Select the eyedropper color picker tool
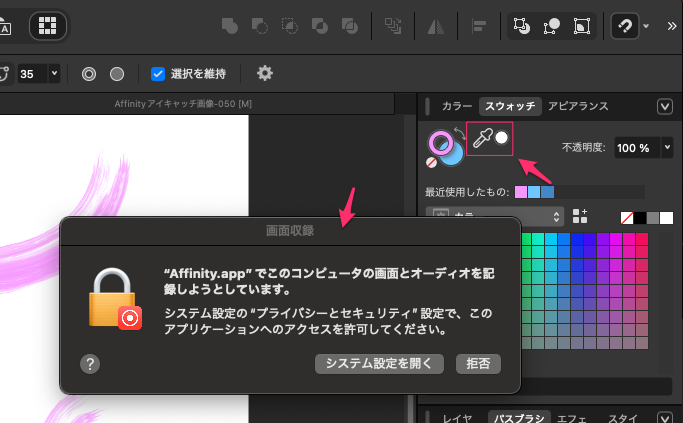This screenshot has width=683, height=423. point(482,141)
